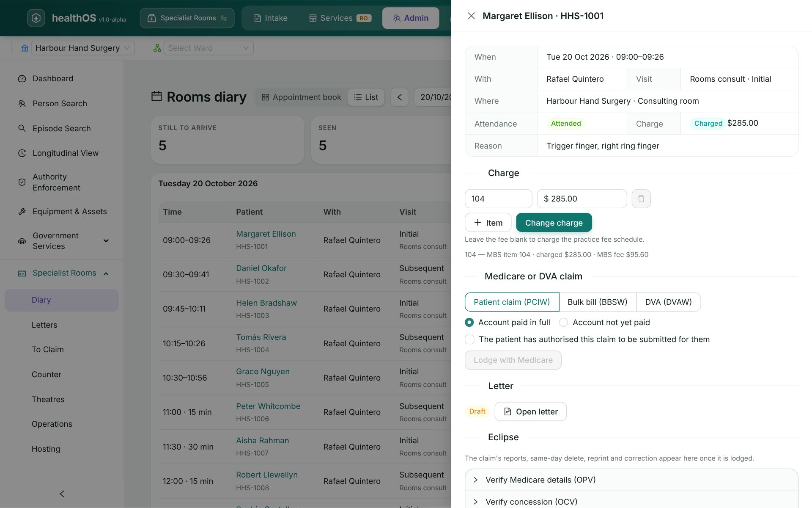Click the Authority Enforcement shield icon
This screenshot has height=508, width=812.
pyautogui.click(x=22, y=182)
